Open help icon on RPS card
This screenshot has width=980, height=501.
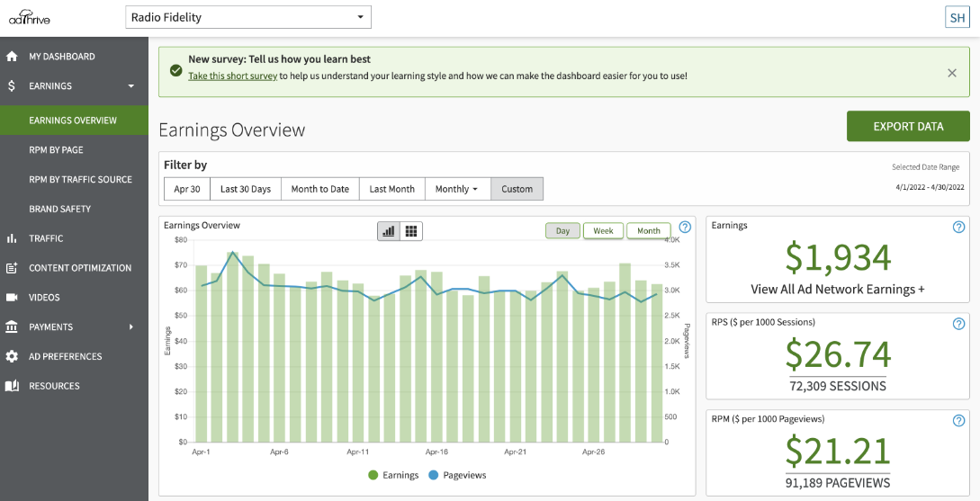coord(958,324)
